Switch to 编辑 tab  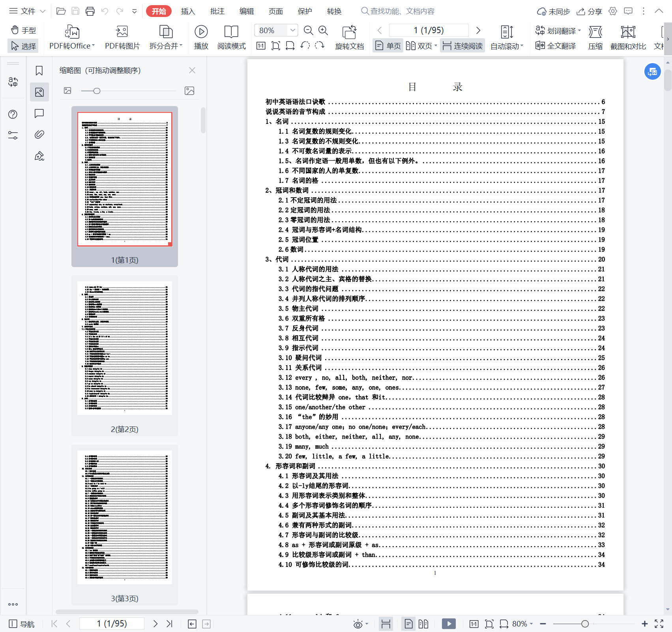point(246,11)
